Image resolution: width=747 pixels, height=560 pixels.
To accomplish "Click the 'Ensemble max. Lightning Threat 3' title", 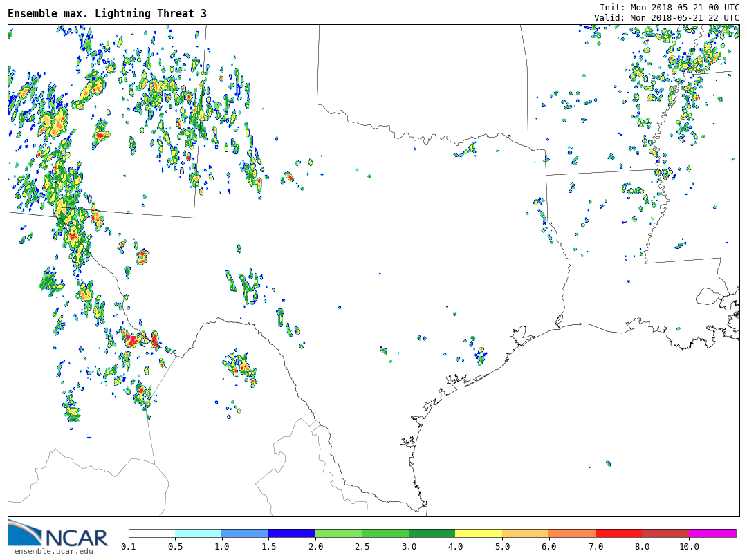I will [107, 14].
